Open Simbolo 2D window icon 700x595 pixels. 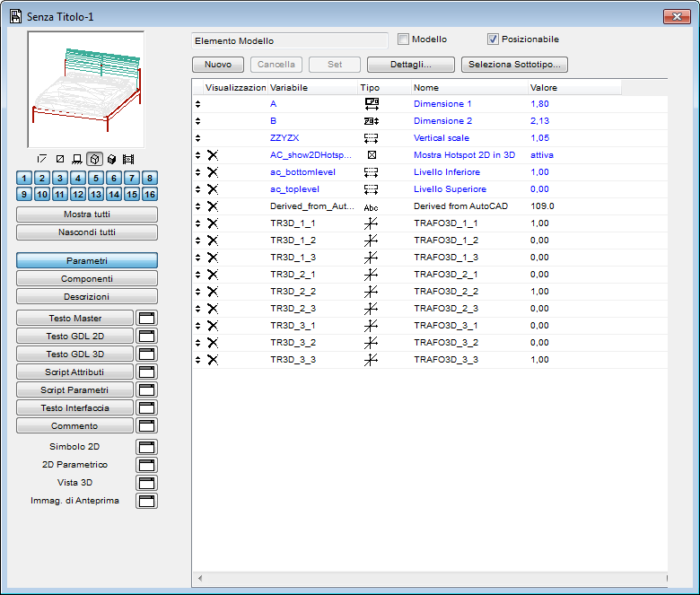click(146, 447)
